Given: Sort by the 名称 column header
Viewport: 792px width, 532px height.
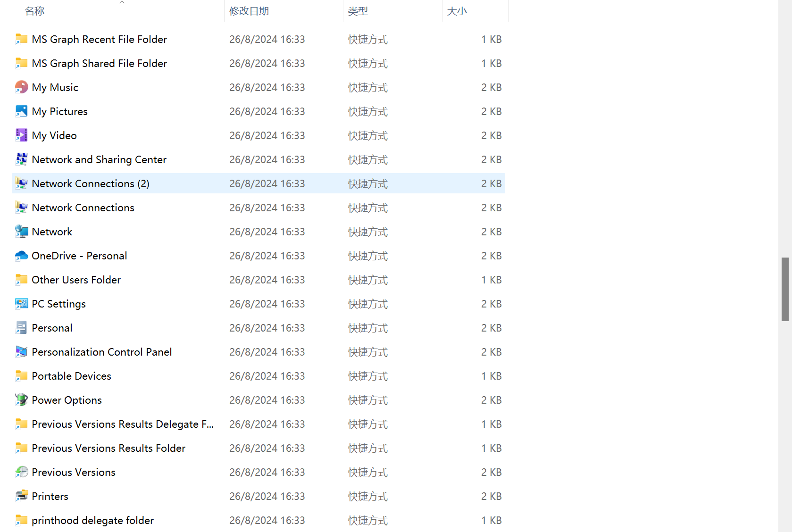Looking at the screenshot, I should 34,11.
